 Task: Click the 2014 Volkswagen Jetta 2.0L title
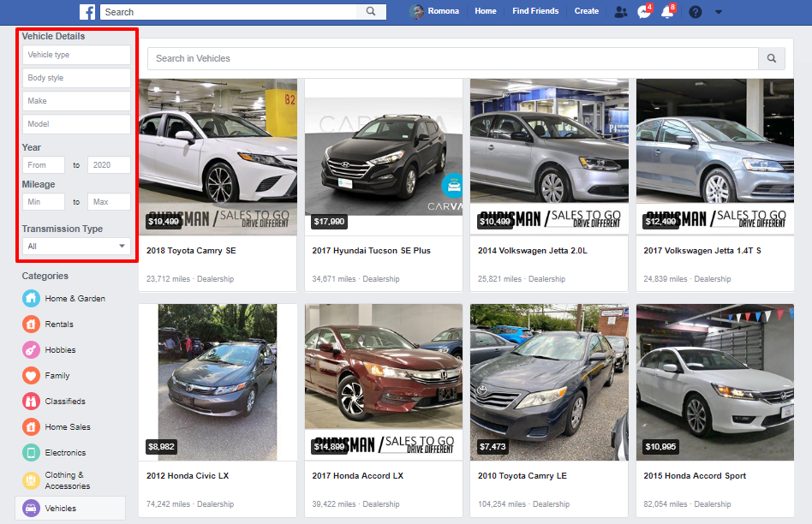click(x=533, y=251)
